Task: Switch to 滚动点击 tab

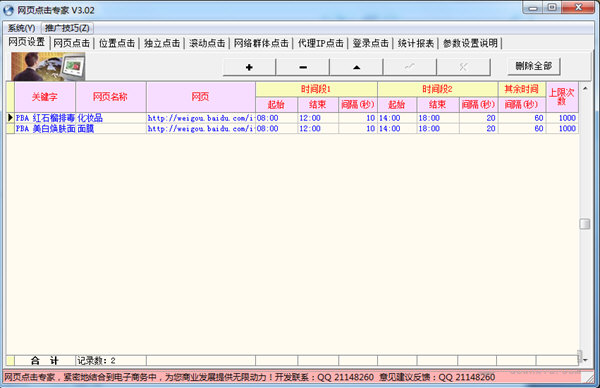Action: 207,43
